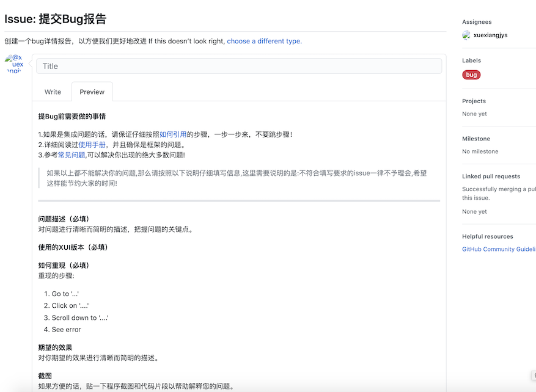Click the 提Bug前需要做的事情 heading
This screenshot has width=536, height=392.
point(72,117)
